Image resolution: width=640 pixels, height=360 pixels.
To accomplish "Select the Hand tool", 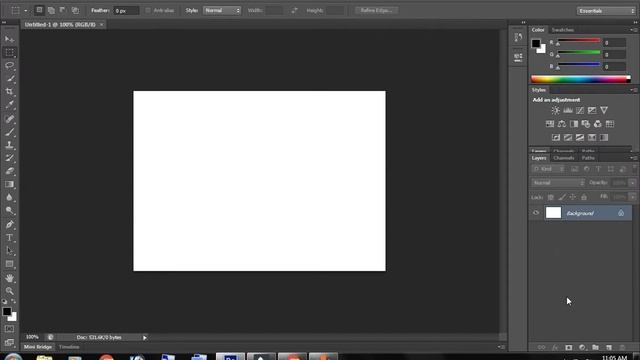I will 9,278.
